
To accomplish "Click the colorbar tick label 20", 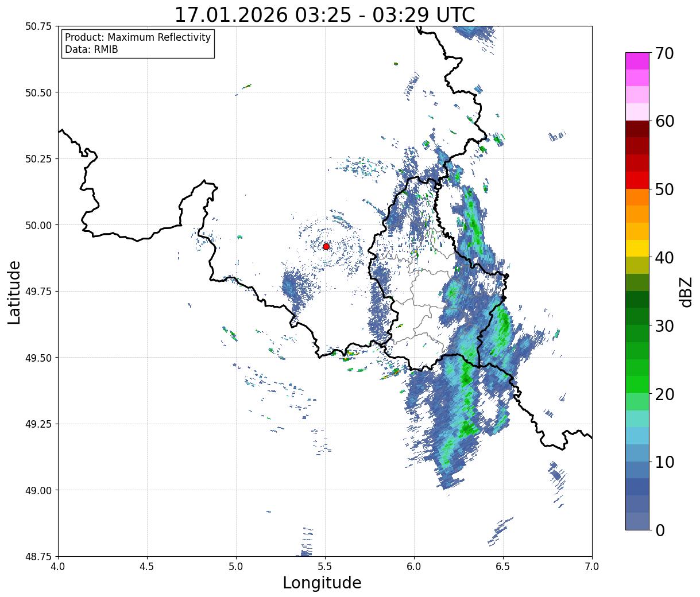I will tap(664, 394).
